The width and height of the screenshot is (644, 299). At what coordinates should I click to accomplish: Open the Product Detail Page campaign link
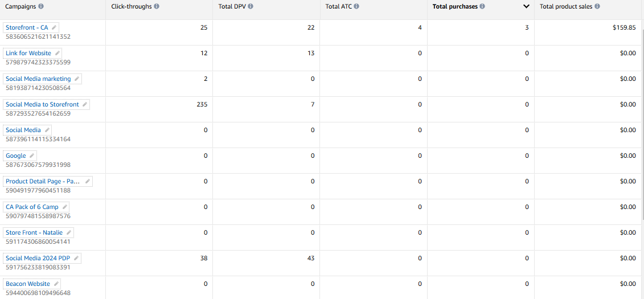[x=43, y=181]
